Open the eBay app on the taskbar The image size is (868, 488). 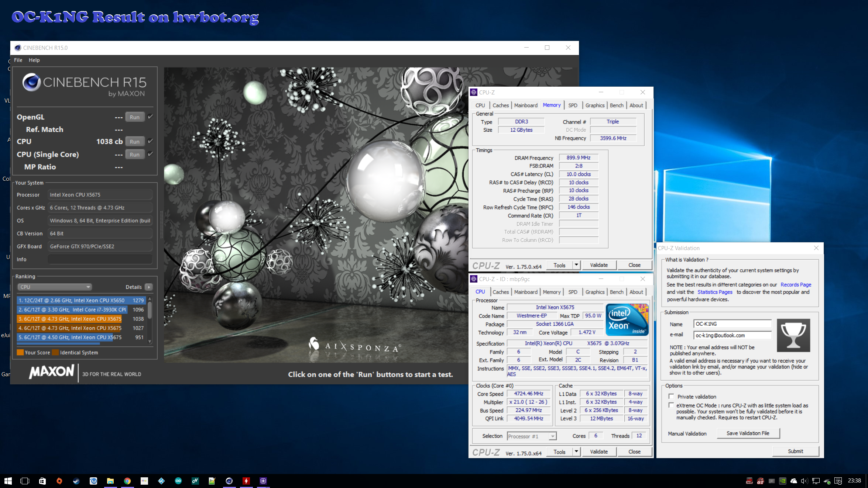tap(144, 481)
